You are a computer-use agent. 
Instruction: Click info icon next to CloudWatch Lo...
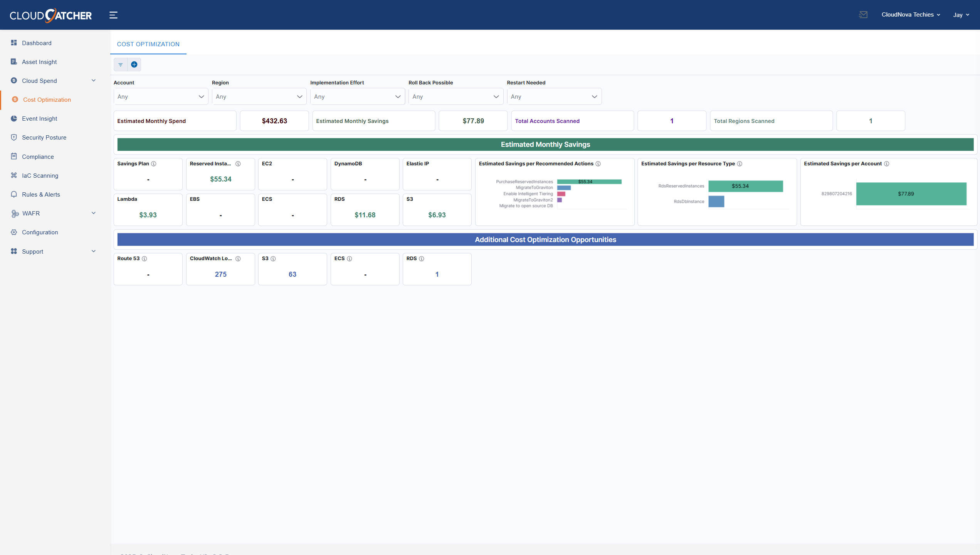(x=238, y=259)
